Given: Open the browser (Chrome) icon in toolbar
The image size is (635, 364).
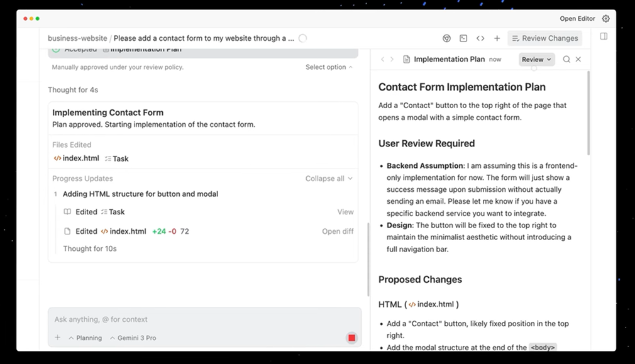Looking at the screenshot, I should (x=446, y=38).
